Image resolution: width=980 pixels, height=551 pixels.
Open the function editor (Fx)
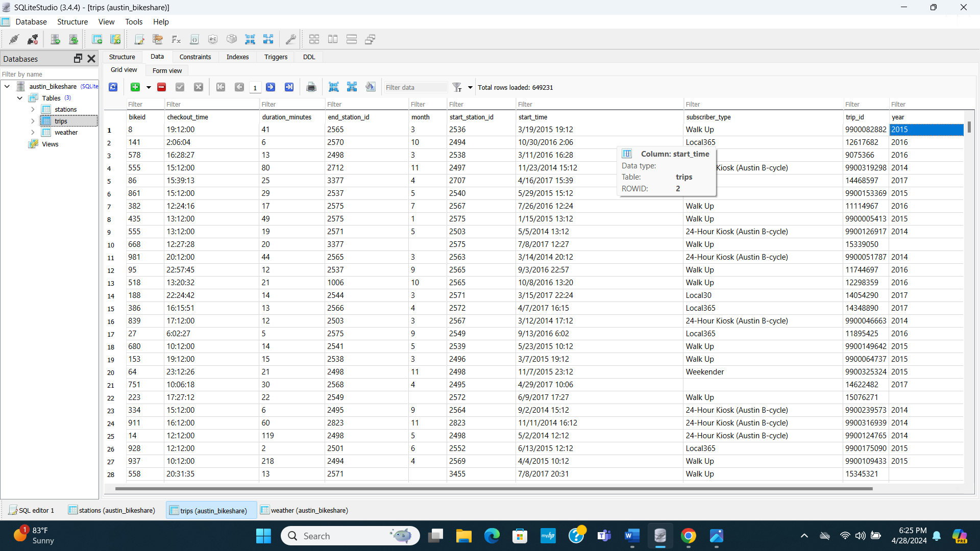click(176, 39)
